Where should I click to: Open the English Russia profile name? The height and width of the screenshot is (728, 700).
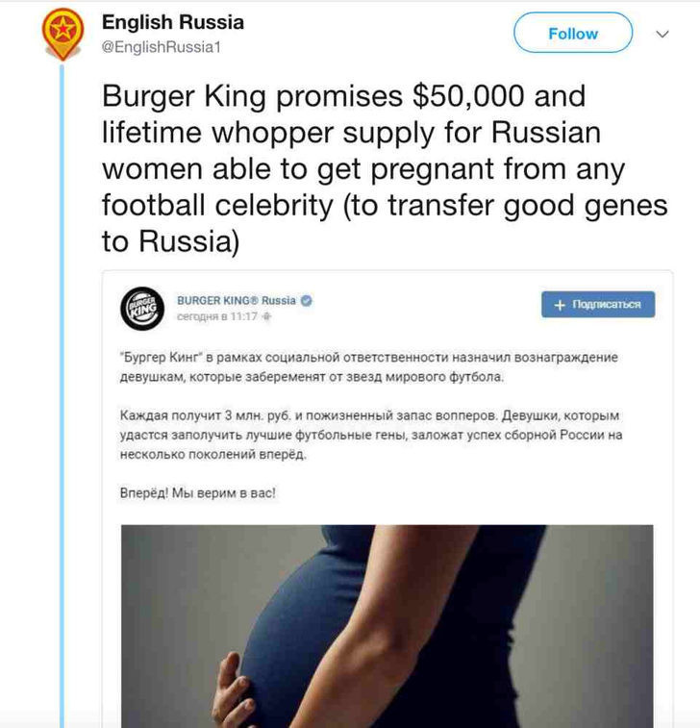(x=173, y=22)
